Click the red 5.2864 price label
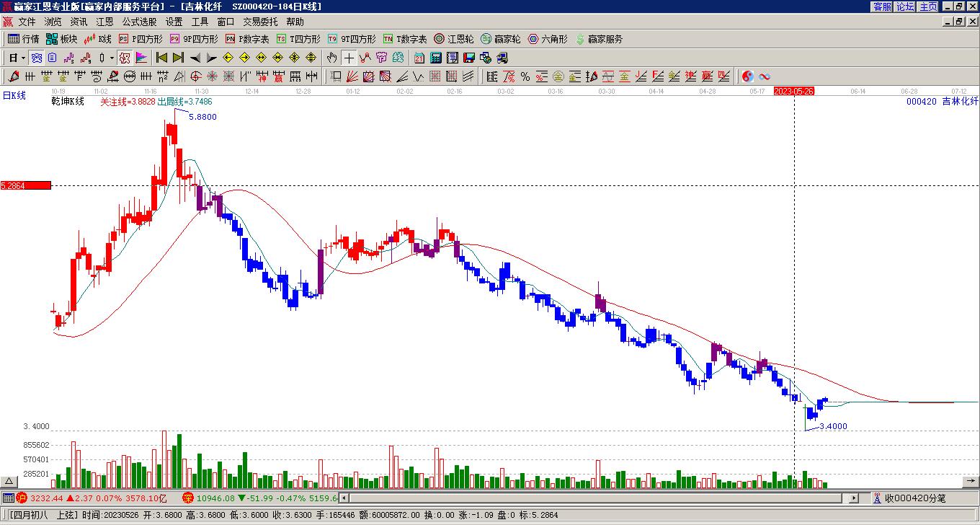980x525 pixels. [26, 185]
